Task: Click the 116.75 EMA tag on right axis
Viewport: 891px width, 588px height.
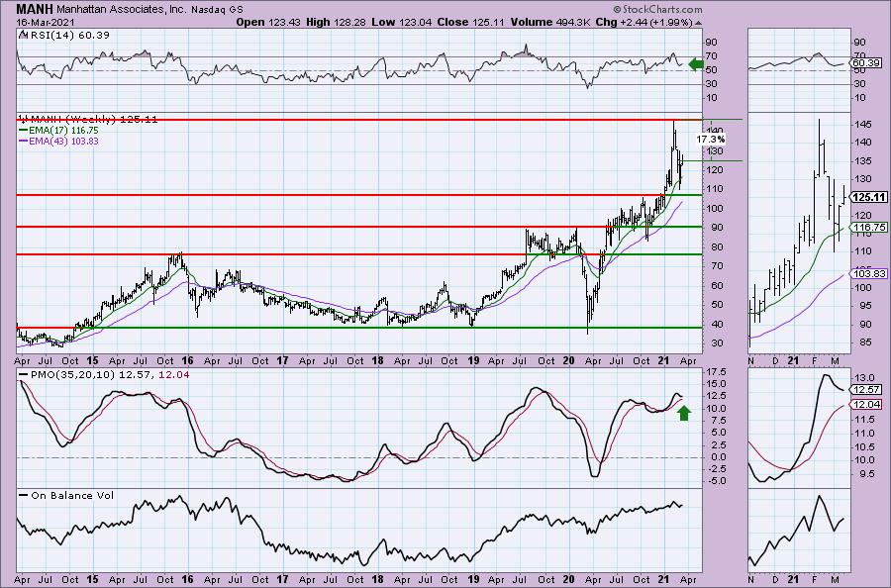Action: (x=870, y=228)
